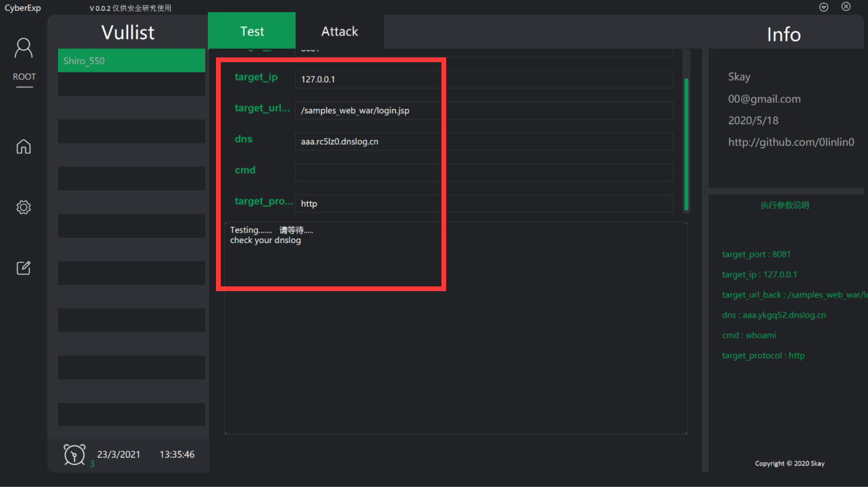
Task: Switch to the Attack tab
Action: click(340, 31)
